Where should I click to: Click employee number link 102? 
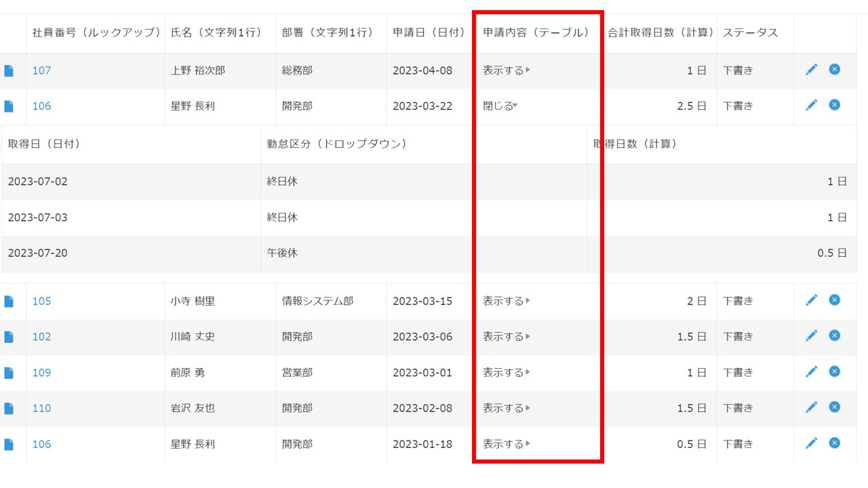click(x=41, y=337)
